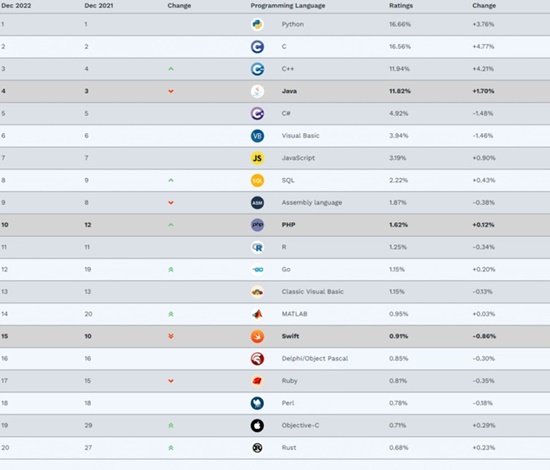Click the Dec 2022 column header
Screen dimensions: 550x470
[x=16, y=6]
